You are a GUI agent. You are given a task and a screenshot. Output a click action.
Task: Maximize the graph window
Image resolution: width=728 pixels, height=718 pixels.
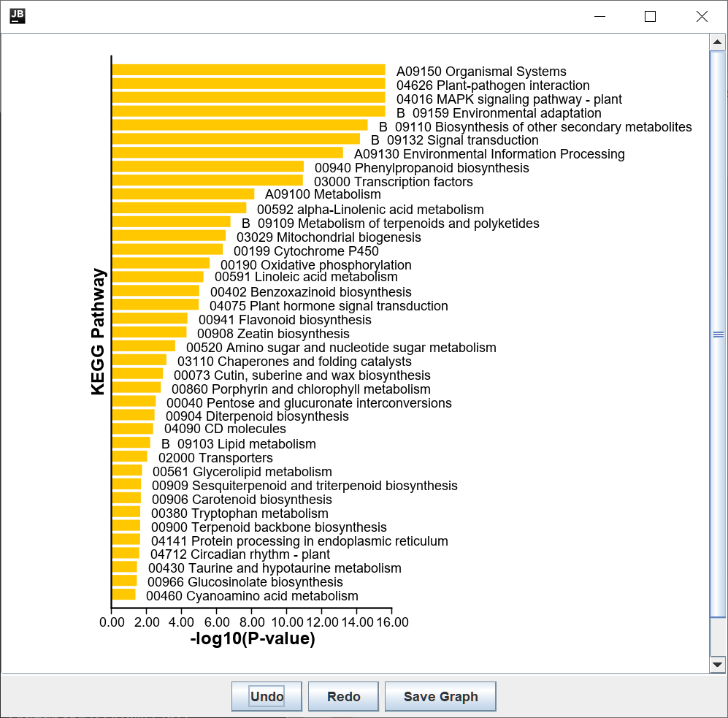(650, 17)
